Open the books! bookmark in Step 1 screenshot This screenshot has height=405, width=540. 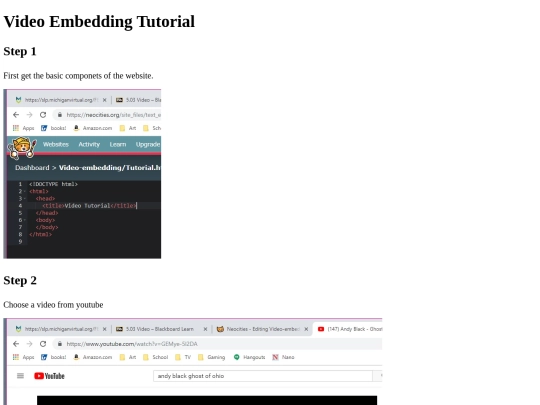[53, 128]
